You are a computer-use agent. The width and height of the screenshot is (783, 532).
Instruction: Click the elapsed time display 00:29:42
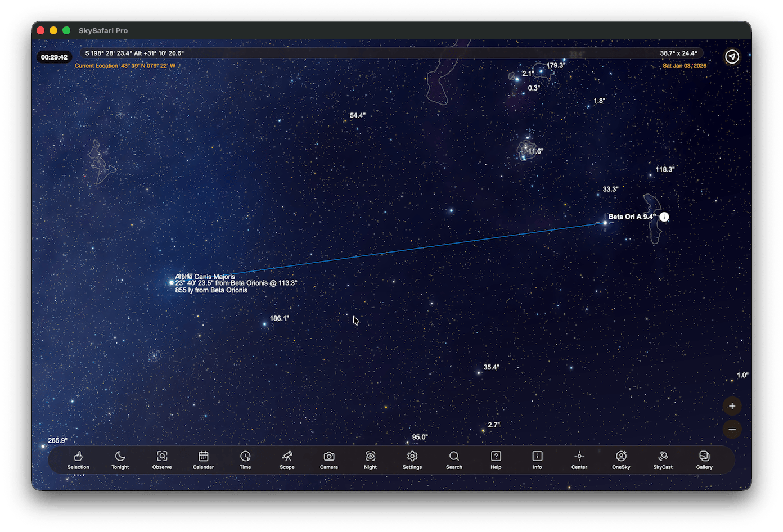[x=54, y=57]
